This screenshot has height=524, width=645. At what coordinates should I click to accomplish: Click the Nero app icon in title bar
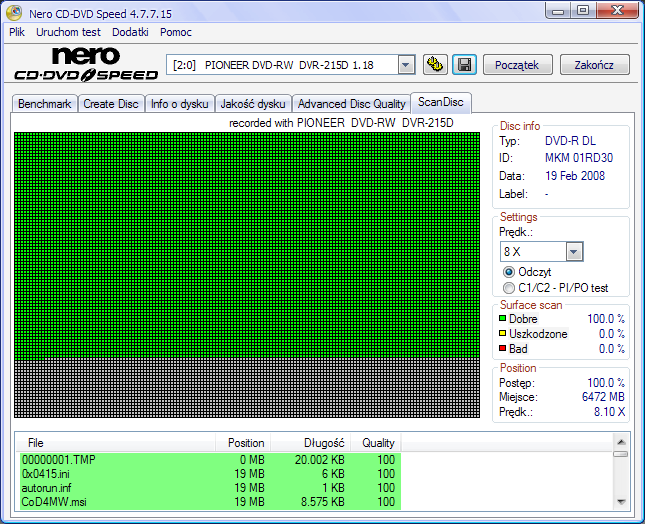click(x=14, y=13)
